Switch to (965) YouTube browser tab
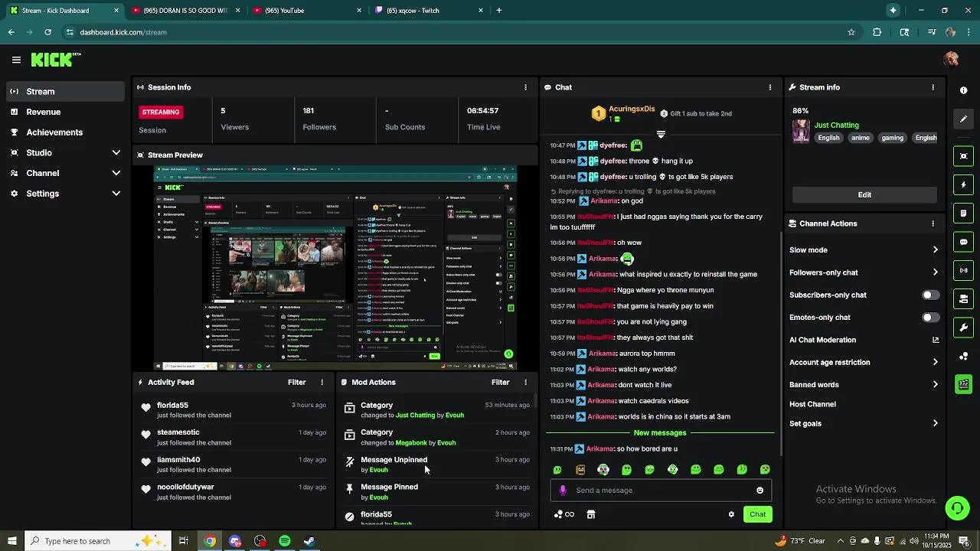Image resolution: width=980 pixels, height=551 pixels. pyautogui.click(x=307, y=11)
